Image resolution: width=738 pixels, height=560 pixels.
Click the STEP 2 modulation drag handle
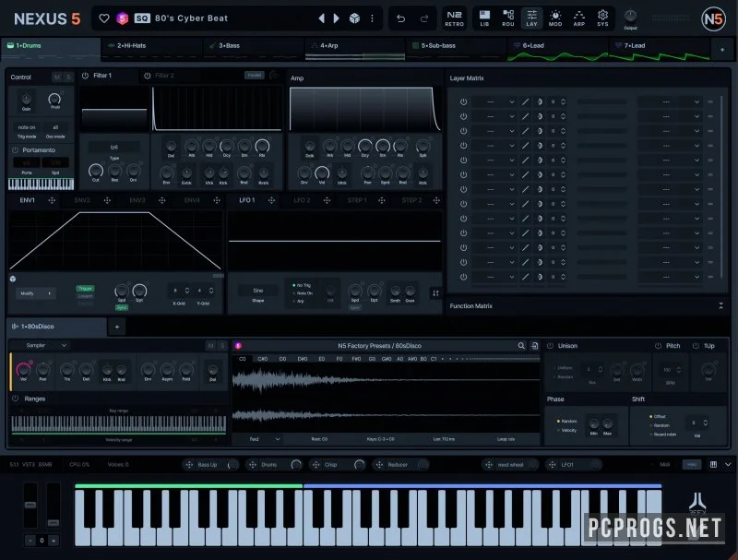(x=436, y=200)
